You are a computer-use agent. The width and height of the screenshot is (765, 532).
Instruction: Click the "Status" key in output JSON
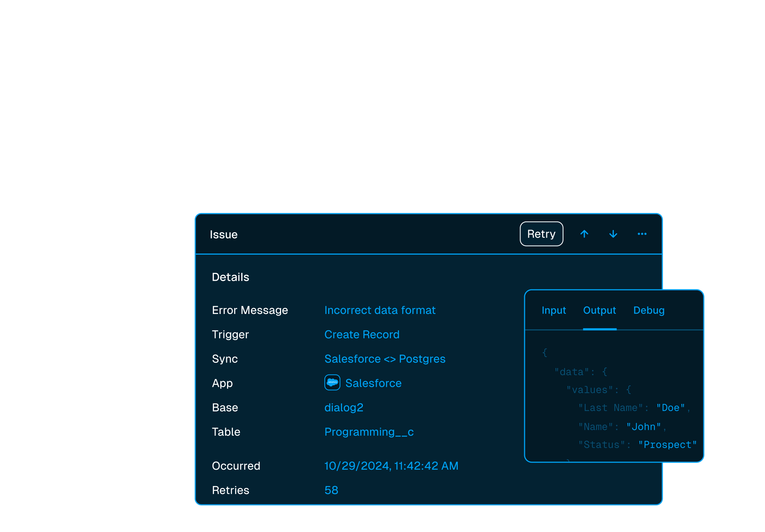pos(601,445)
